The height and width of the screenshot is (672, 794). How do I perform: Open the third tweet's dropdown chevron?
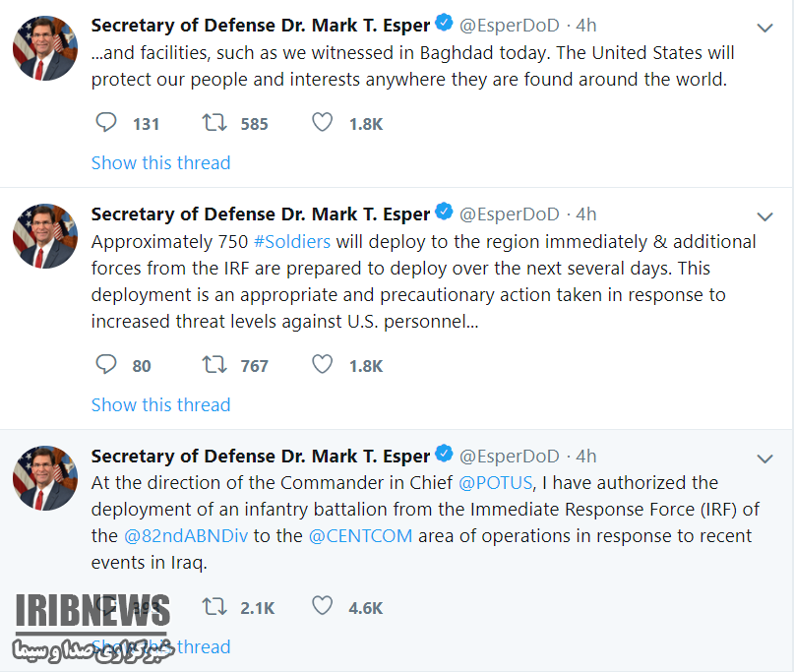pyautogui.click(x=764, y=458)
